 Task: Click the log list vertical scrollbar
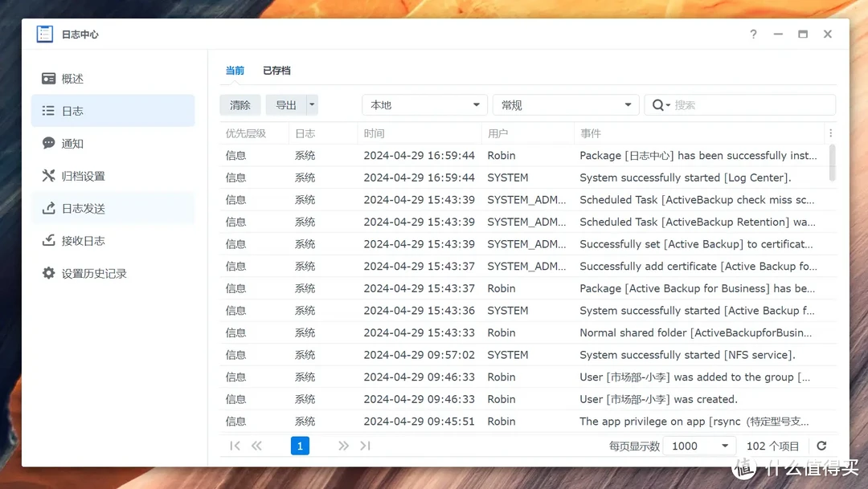(x=832, y=163)
